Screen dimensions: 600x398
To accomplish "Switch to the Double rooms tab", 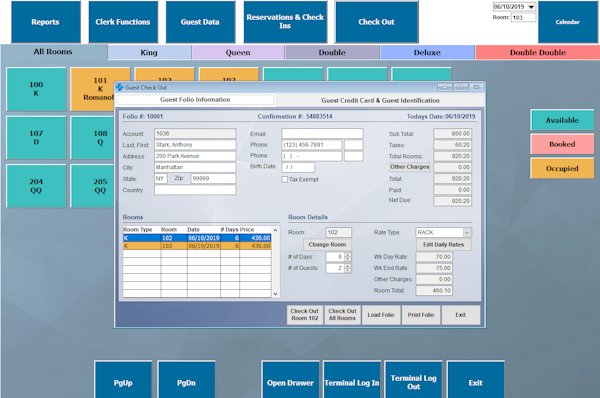I will [332, 52].
